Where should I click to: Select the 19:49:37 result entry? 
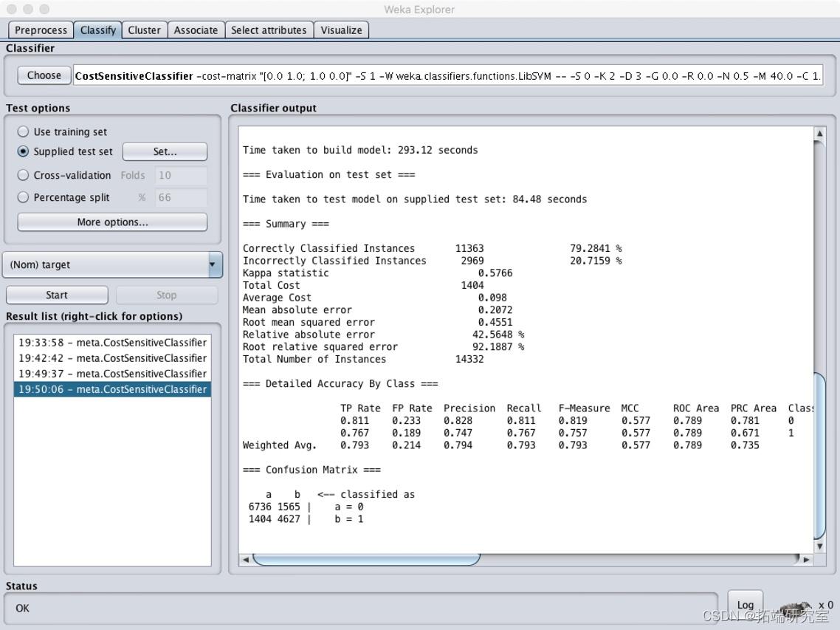point(112,374)
